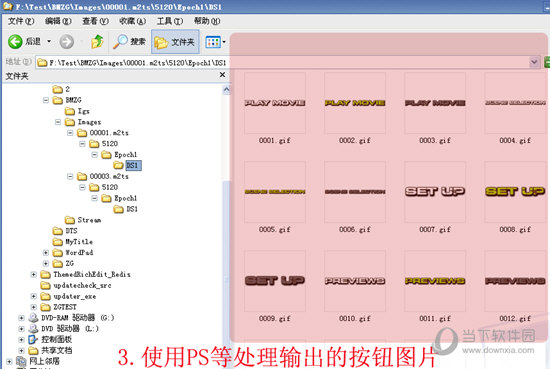Select the 0008.gif SET UP thumbnail
550x369 pixels.
[x=515, y=192]
